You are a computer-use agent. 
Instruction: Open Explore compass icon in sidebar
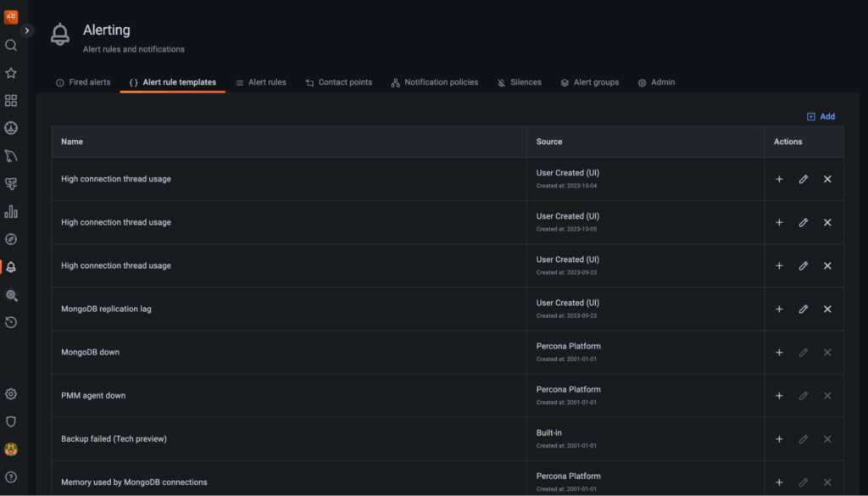coord(11,239)
